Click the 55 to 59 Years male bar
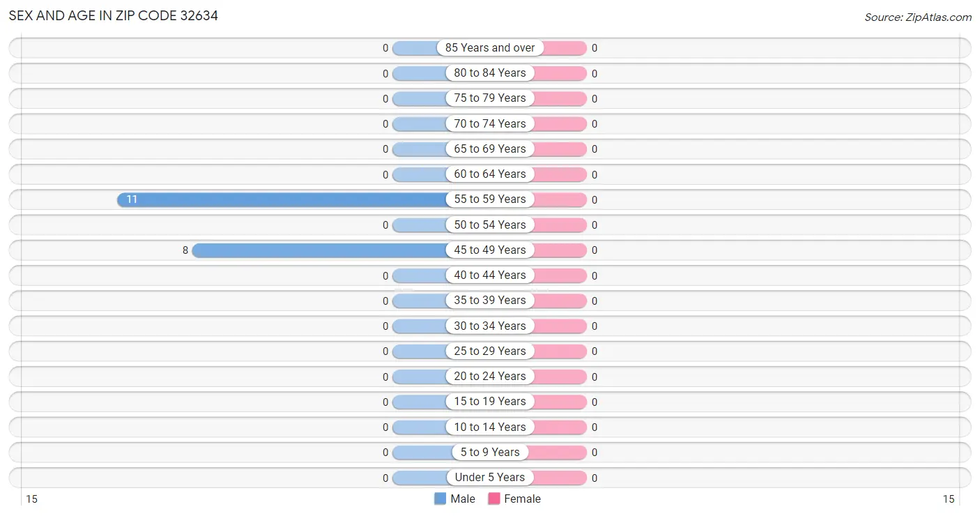This screenshot has width=980, height=516. click(x=282, y=199)
